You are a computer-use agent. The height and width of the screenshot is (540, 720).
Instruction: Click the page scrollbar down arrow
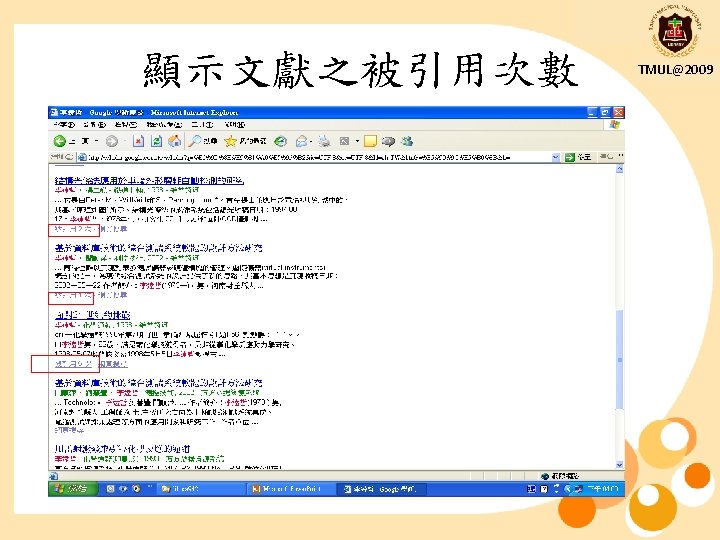(x=619, y=465)
